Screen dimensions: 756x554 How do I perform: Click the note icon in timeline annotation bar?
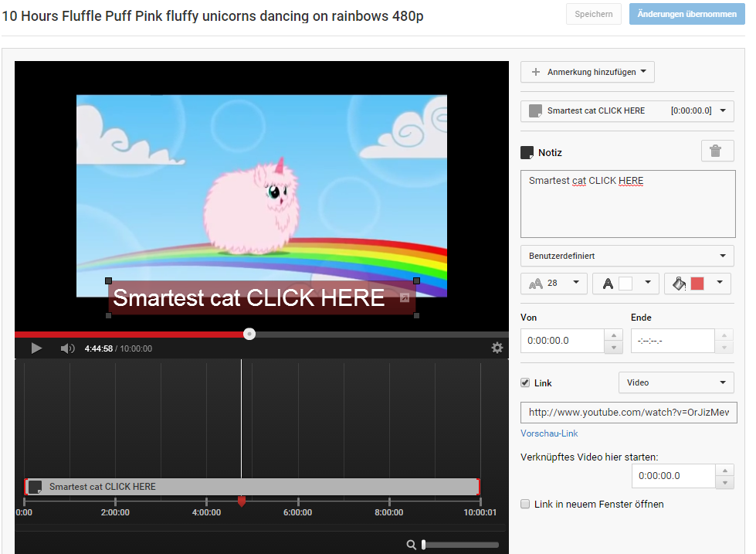[x=36, y=487]
